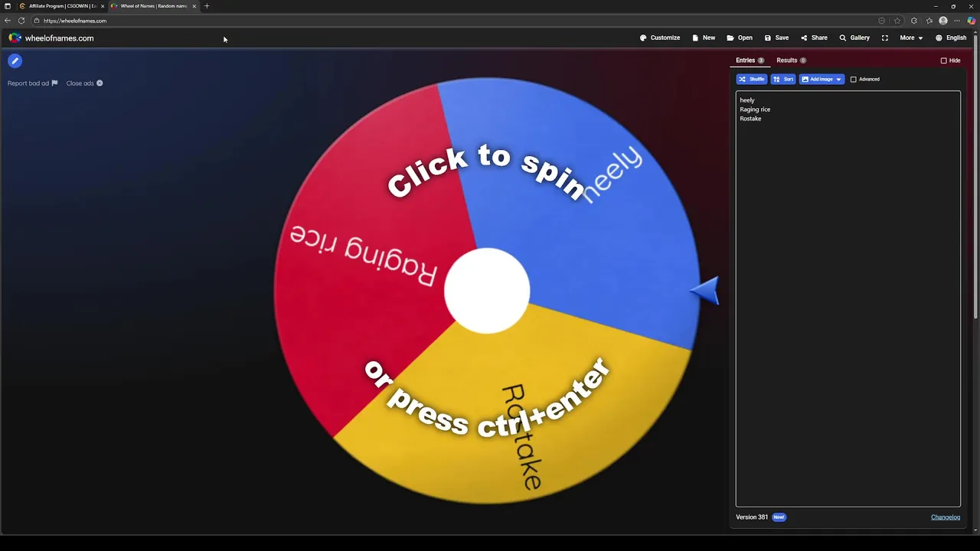Click the white wheel center hub

487,291
